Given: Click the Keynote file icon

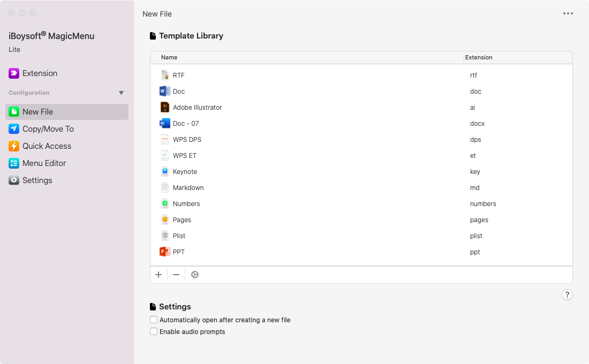Looking at the screenshot, I should coord(165,172).
